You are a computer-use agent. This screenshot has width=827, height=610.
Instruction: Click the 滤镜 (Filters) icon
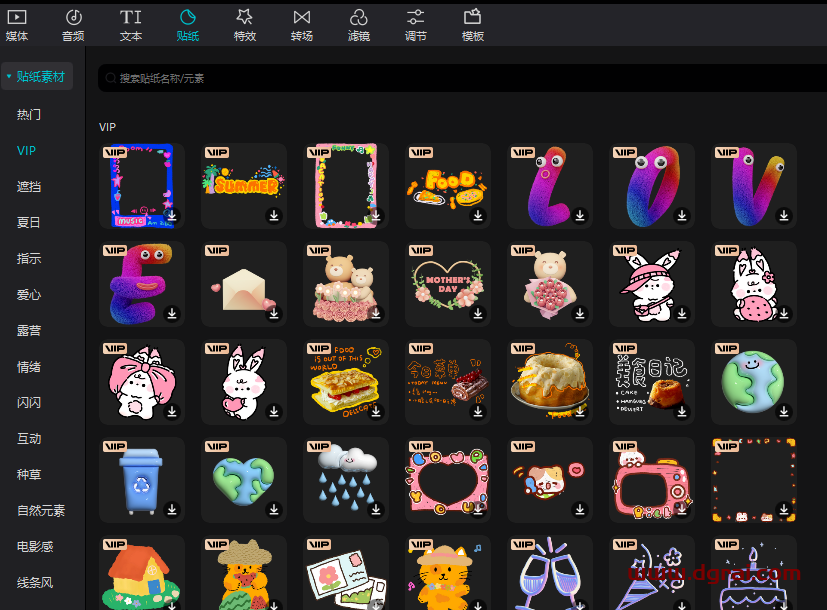[x=359, y=24]
